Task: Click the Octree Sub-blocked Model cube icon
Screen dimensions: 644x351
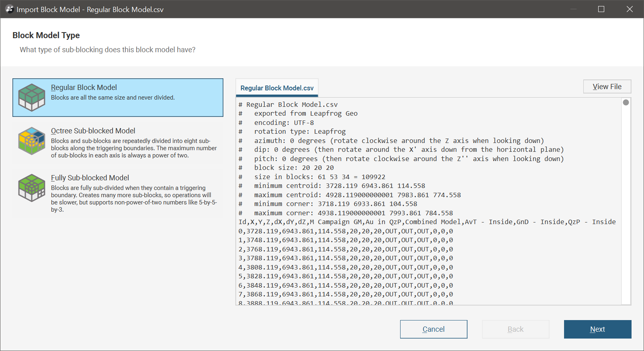Action: tap(32, 141)
